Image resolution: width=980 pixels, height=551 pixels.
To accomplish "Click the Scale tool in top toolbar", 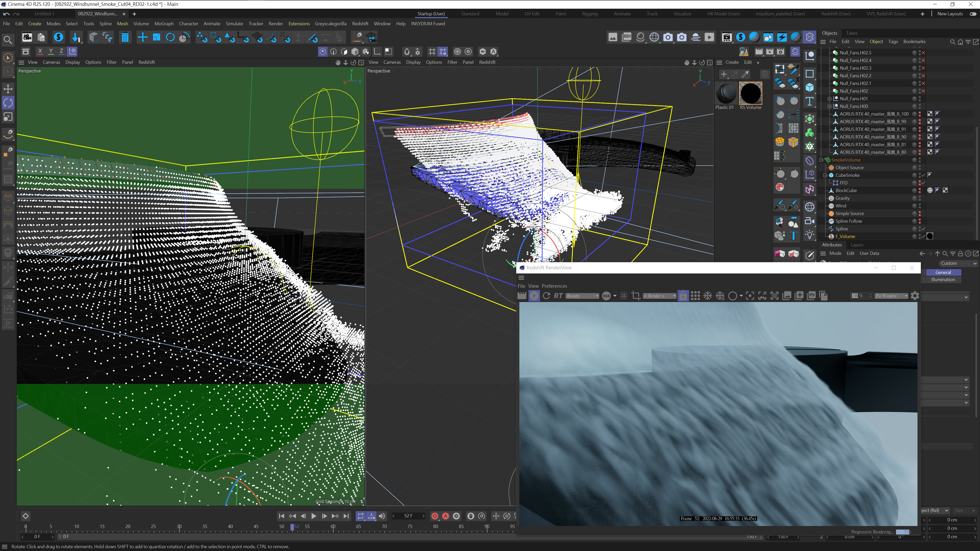I will point(156,37).
